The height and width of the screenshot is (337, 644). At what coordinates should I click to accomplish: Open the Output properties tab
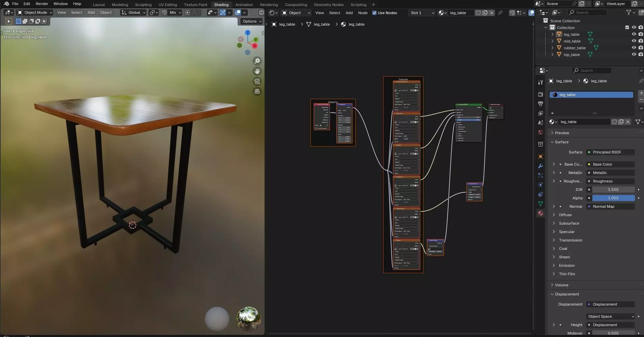click(x=541, y=104)
